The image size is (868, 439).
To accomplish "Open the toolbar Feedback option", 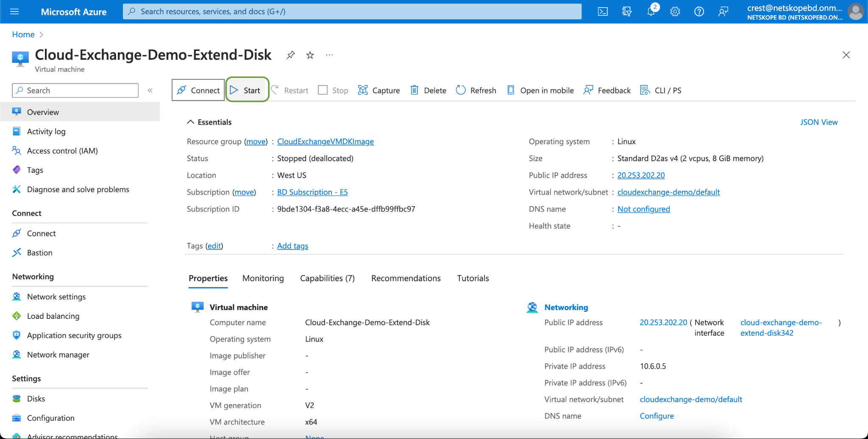I will pyautogui.click(x=607, y=90).
